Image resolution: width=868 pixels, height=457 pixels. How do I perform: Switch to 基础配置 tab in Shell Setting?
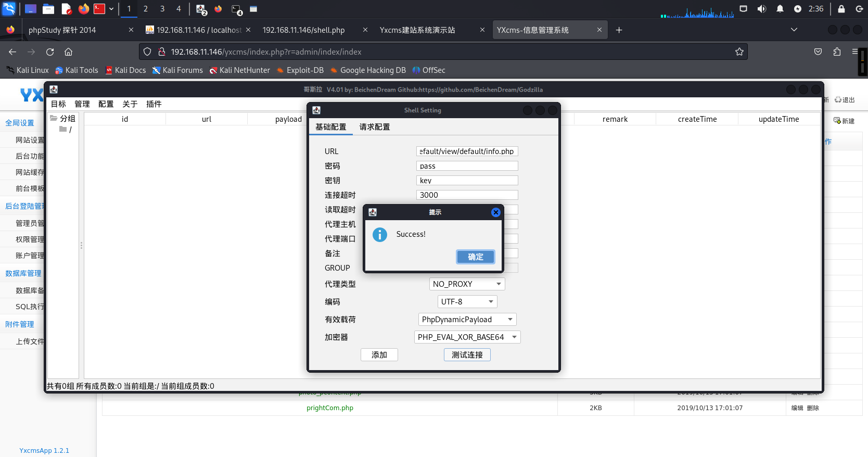pyautogui.click(x=331, y=127)
